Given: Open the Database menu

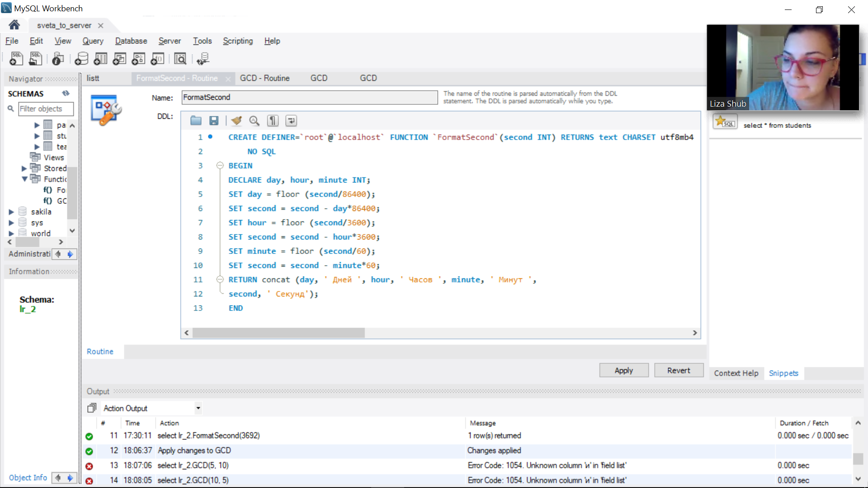Looking at the screenshot, I should (131, 41).
